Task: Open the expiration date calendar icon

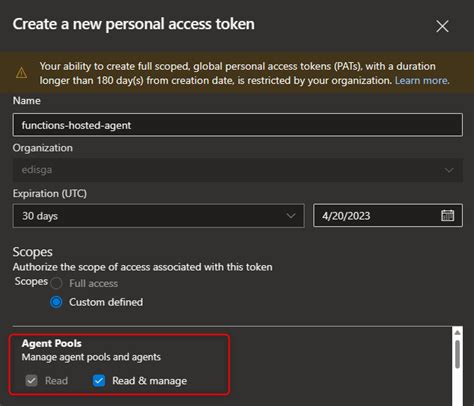Action: (447, 215)
